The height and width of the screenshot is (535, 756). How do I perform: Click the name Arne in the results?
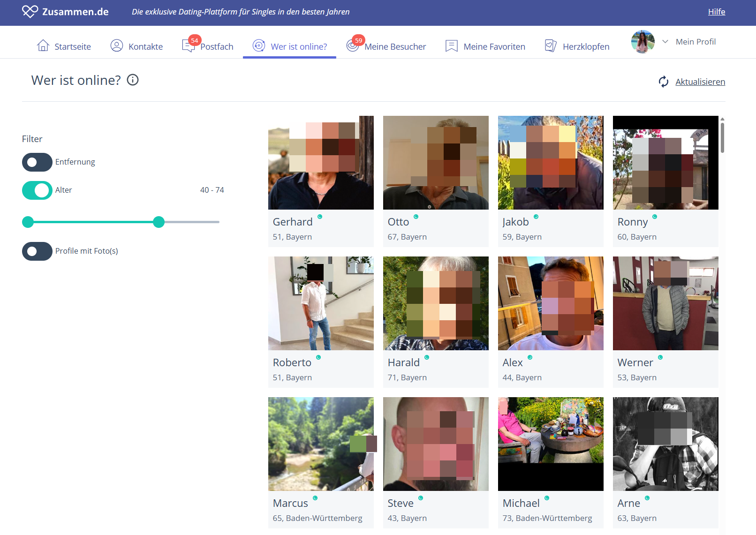(629, 503)
